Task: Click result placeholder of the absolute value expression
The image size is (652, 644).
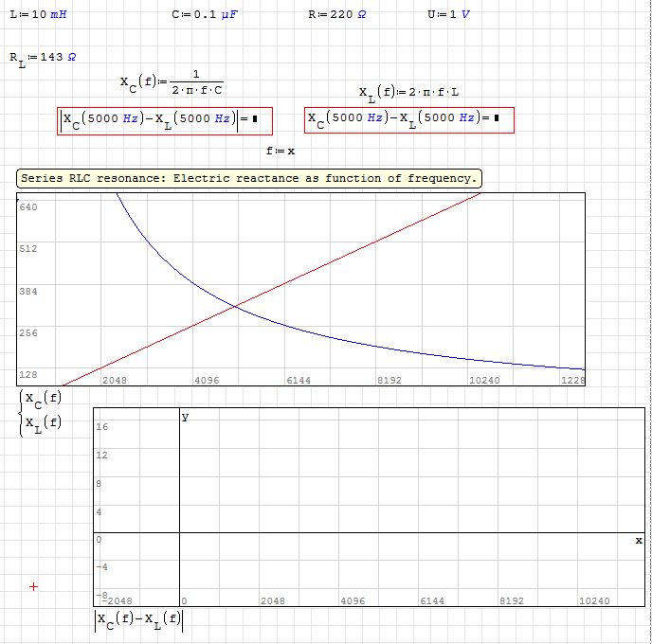Action: tap(255, 119)
